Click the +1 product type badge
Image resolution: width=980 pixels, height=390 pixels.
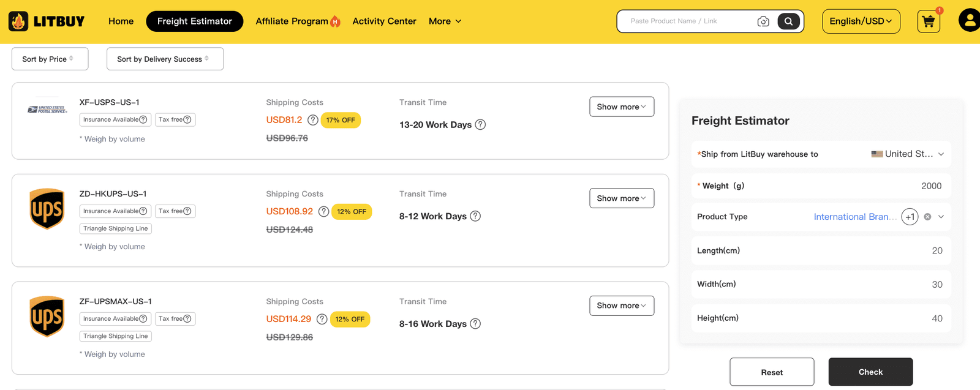coord(910,217)
